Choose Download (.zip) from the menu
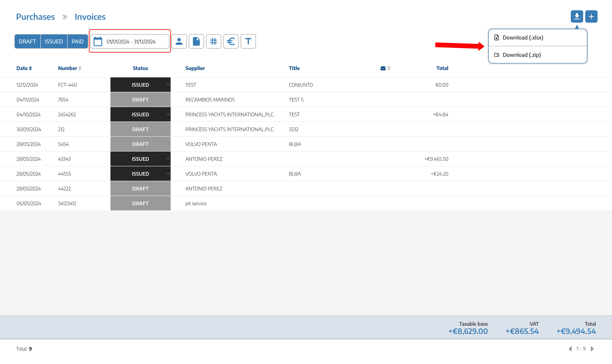Screen dimensions: 612x364 pyautogui.click(x=538, y=55)
